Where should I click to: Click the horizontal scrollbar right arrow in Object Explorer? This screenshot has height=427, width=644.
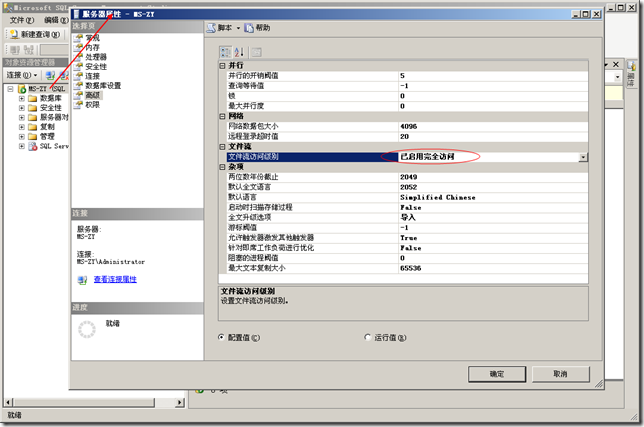[179, 403]
